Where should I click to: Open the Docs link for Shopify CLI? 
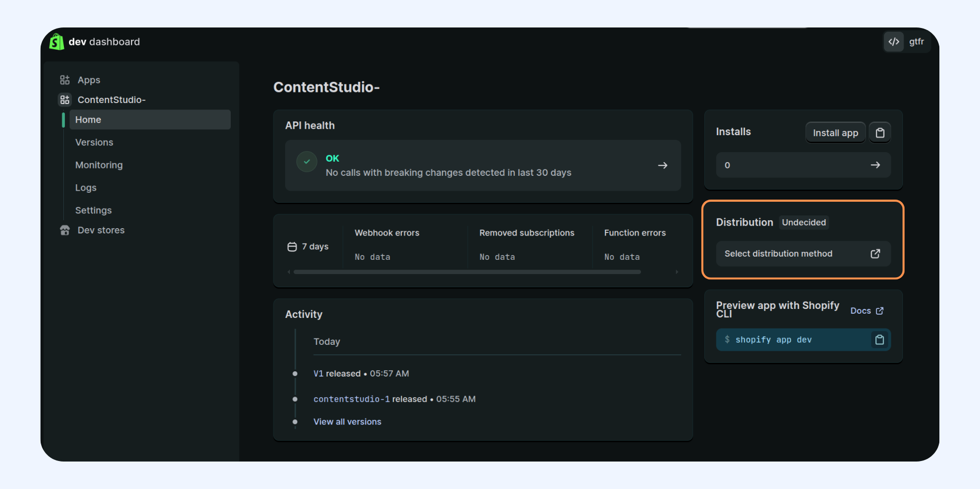[866, 311]
